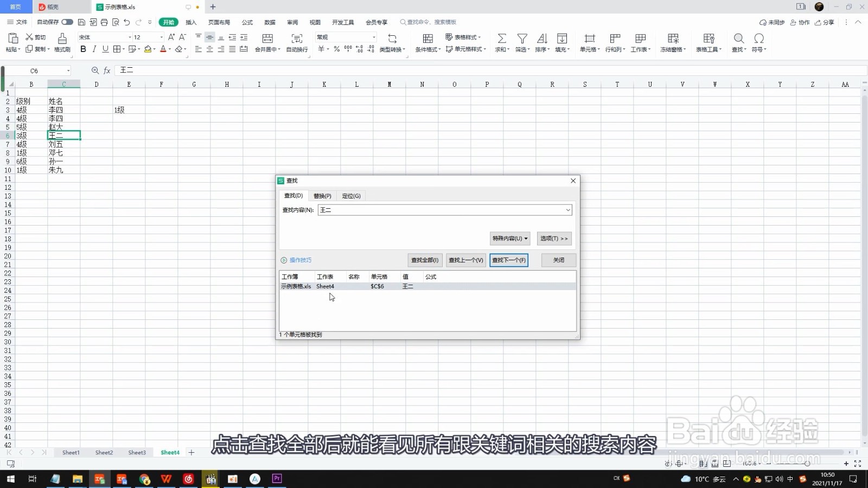
Task: Open the Cell Style (单元格样式) dropdown
Action: click(466, 49)
